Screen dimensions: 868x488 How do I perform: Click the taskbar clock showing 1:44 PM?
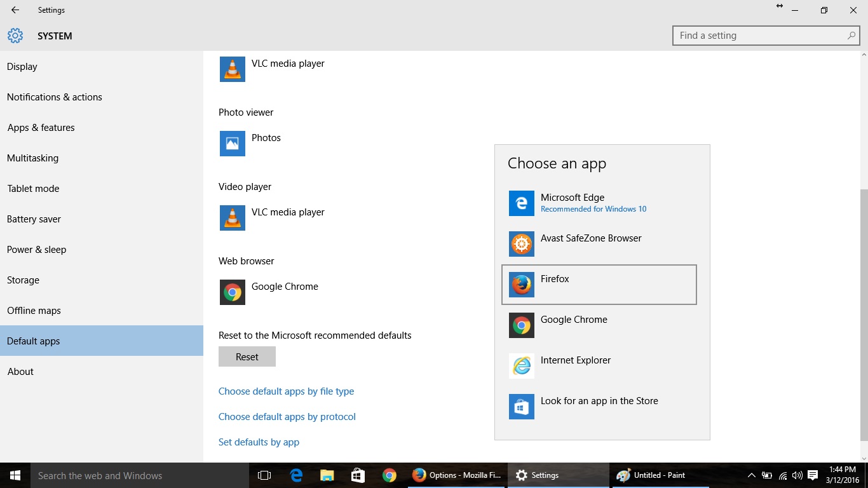[843, 475]
